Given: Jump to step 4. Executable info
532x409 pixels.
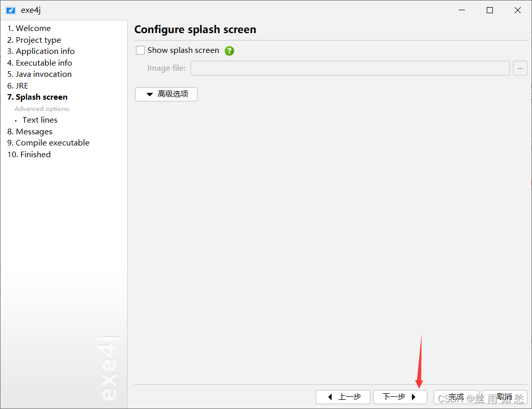Looking at the screenshot, I should (x=39, y=63).
